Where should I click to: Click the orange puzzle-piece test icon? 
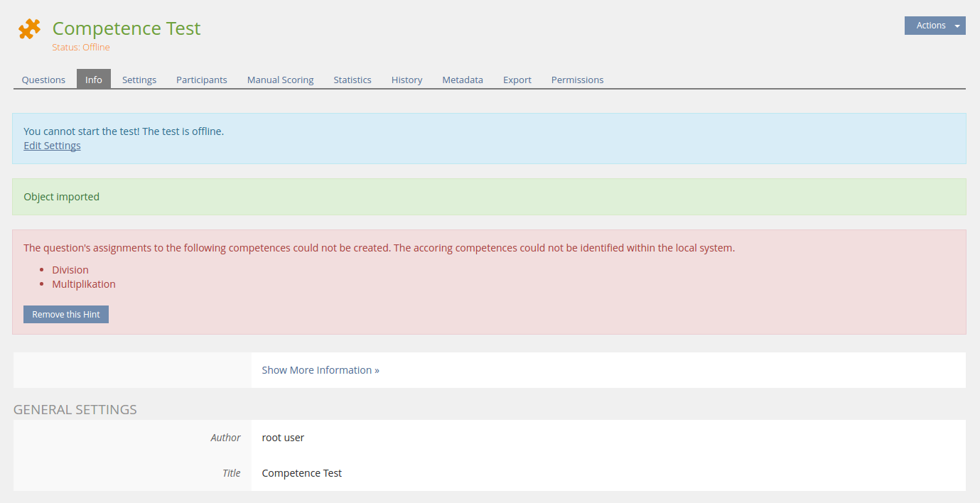(x=29, y=29)
